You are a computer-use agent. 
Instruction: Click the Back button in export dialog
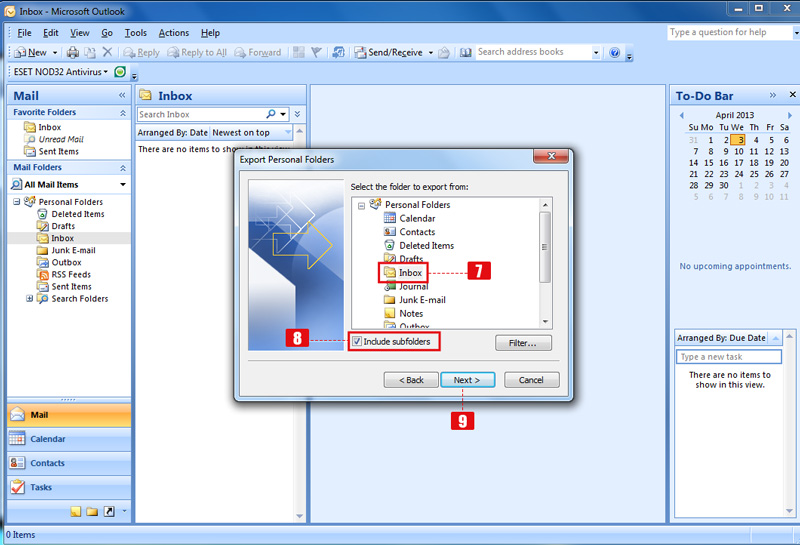tap(411, 380)
